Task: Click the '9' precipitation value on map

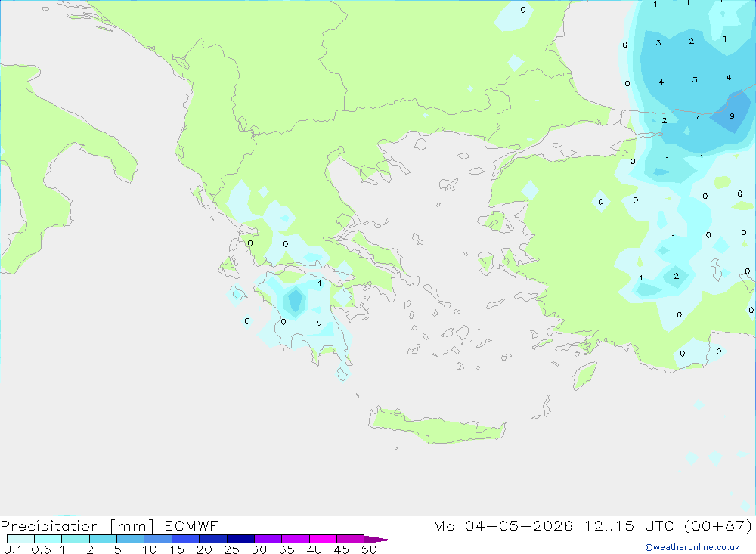Action: (x=732, y=116)
